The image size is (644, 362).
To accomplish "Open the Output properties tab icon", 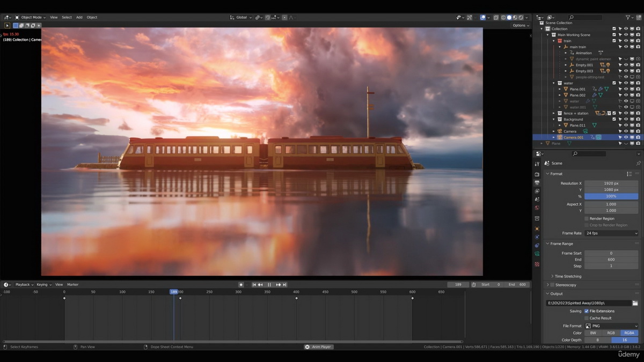I will 537,183.
